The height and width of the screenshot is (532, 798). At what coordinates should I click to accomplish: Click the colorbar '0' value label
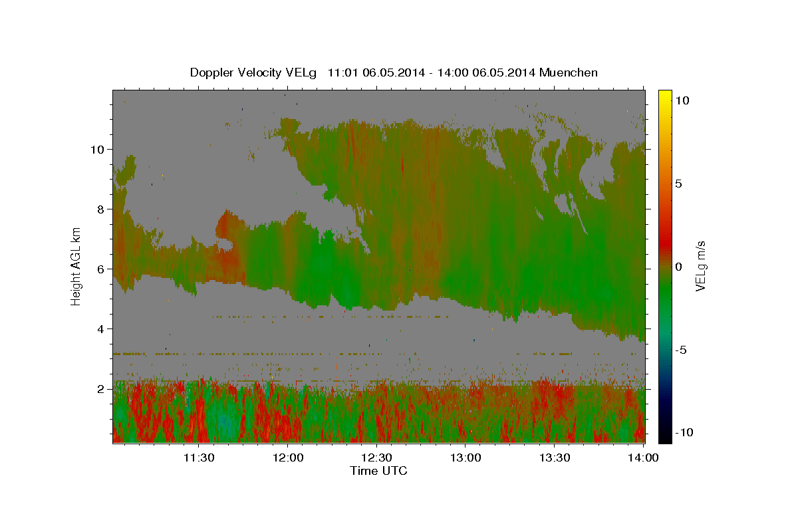tap(678, 267)
